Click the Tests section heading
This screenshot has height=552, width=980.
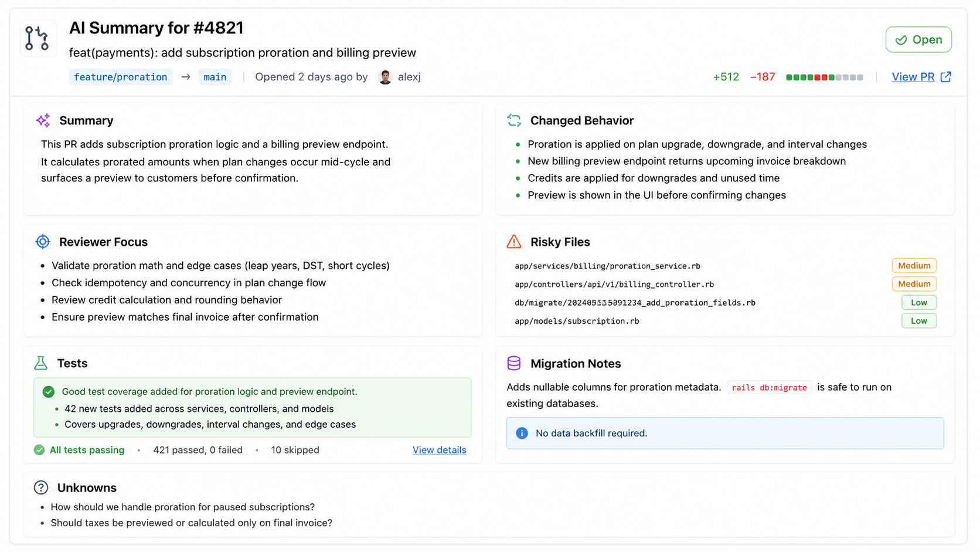[72, 363]
